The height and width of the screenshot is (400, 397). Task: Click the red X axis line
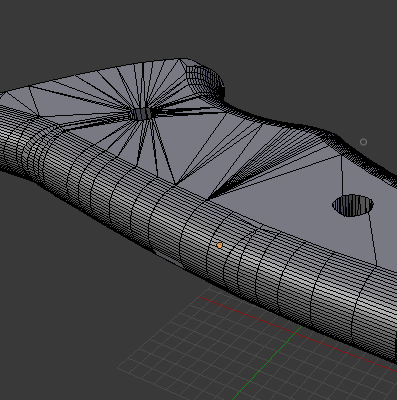[293, 332]
